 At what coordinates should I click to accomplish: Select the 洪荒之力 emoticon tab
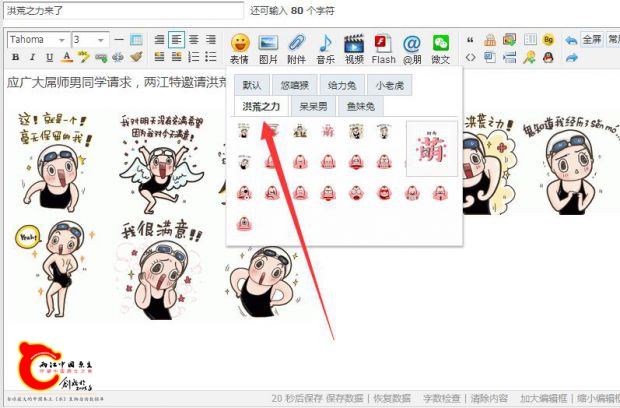(x=261, y=106)
